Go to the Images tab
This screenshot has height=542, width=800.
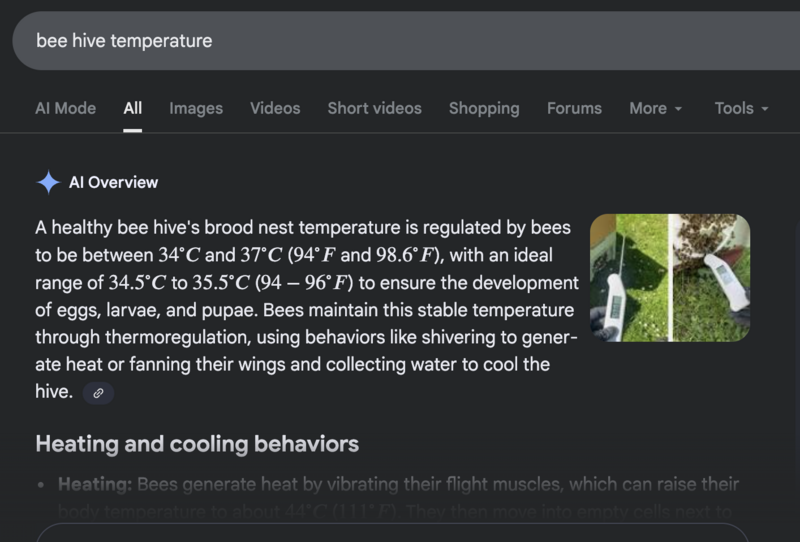pyautogui.click(x=196, y=108)
